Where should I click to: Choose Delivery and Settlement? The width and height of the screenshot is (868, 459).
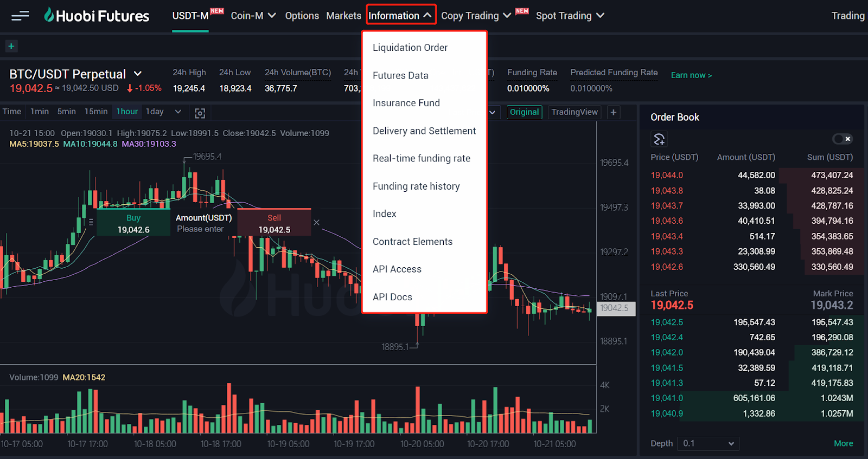click(424, 131)
